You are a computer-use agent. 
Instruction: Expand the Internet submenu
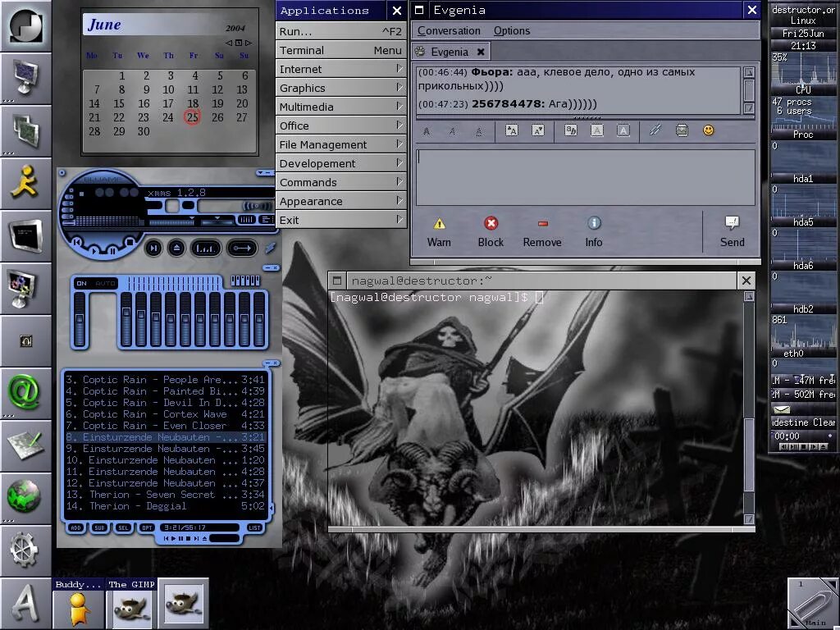[x=340, y=69]
